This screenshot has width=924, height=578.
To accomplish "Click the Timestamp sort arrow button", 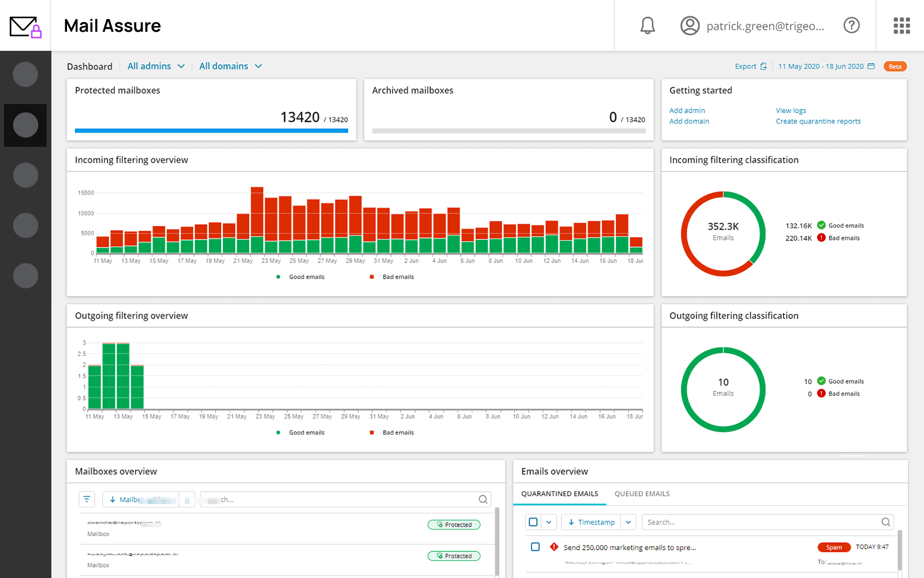I will coord(591,522).
